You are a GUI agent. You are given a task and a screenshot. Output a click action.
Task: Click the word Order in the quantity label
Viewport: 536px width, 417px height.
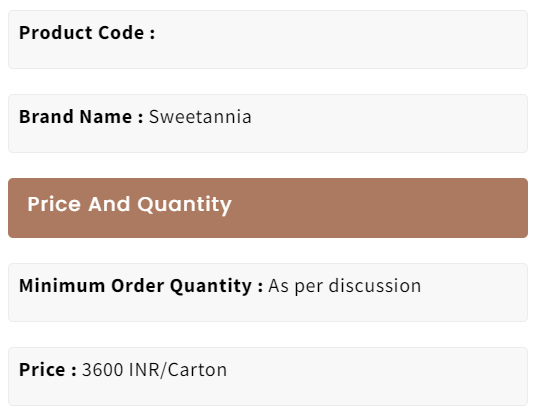(137, 286)
